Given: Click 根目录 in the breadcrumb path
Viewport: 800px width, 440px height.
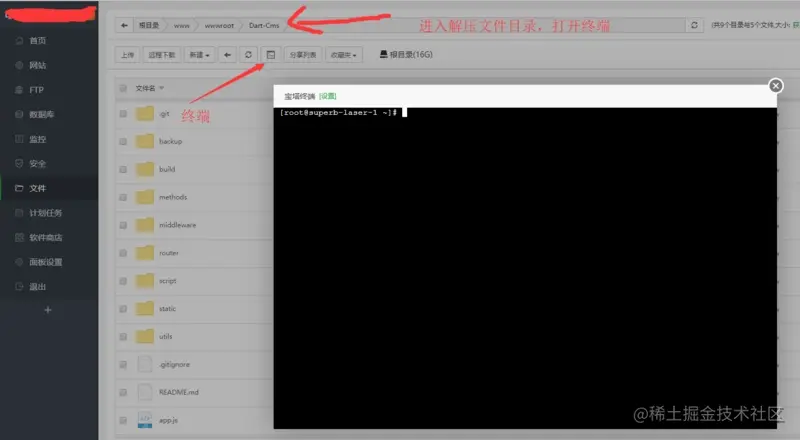Looking at the screenshot, I should [x=149, y=25].
